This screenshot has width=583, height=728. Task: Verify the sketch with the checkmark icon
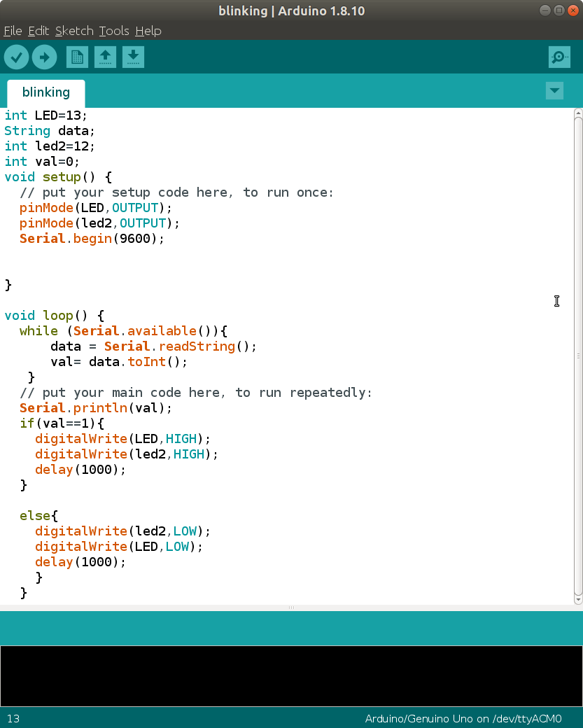pos(16,57)
